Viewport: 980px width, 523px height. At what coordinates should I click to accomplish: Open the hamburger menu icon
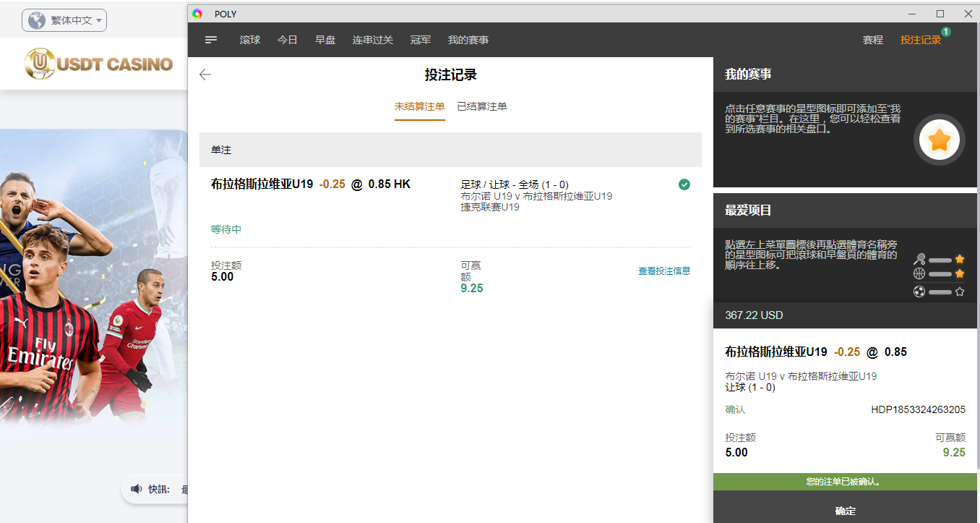[211, 40]
